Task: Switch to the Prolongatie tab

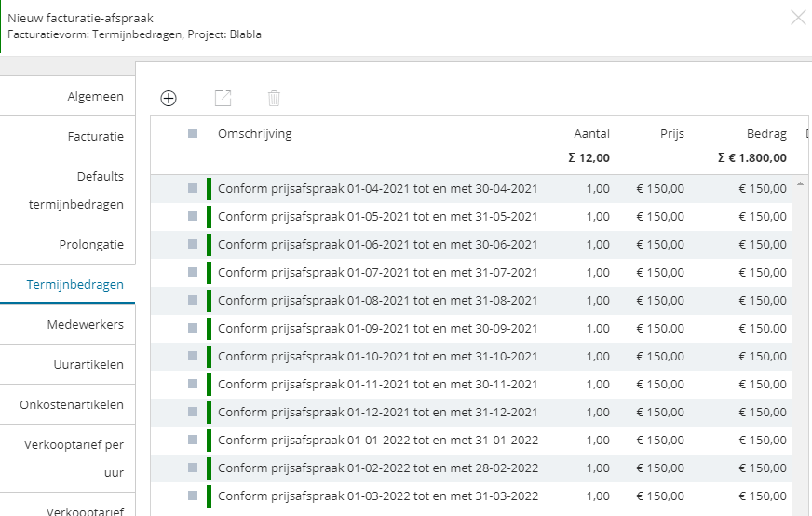Action: click(x=67, y=245)
